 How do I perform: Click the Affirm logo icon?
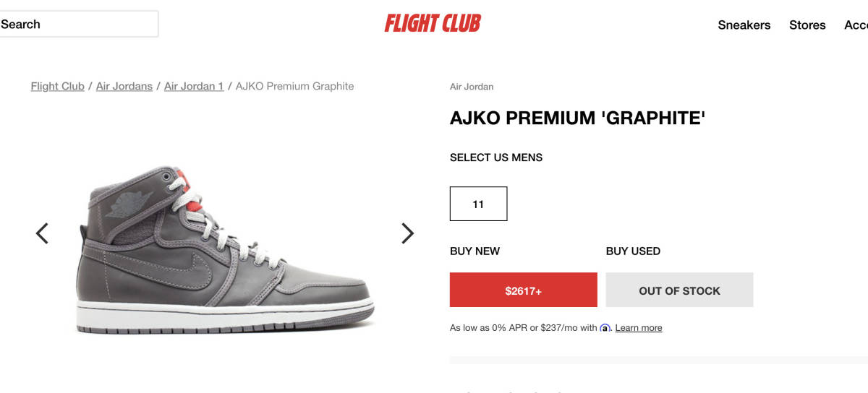(x=605, y=328)
